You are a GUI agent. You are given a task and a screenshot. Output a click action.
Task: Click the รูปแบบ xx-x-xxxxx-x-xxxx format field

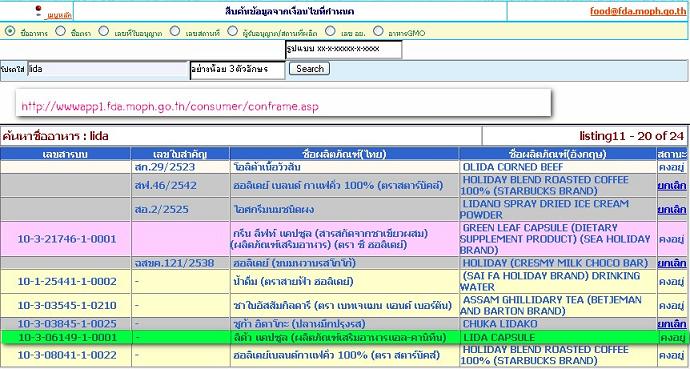(x=344, y=49)
